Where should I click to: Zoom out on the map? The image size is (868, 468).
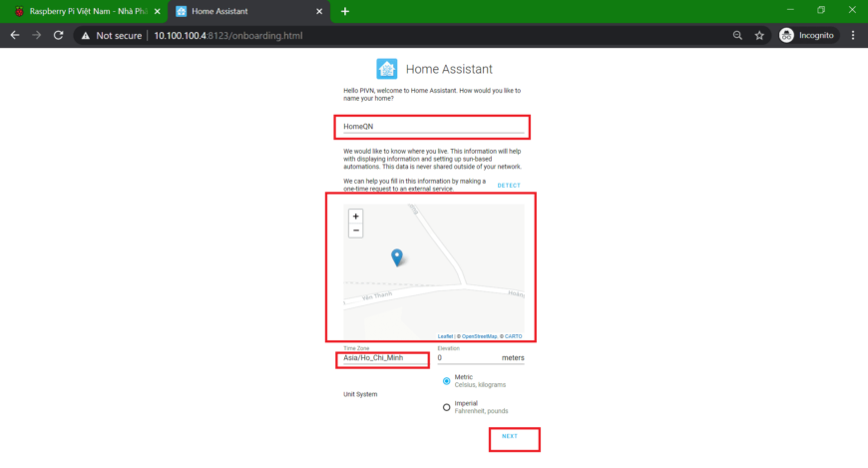pos(355,231)
